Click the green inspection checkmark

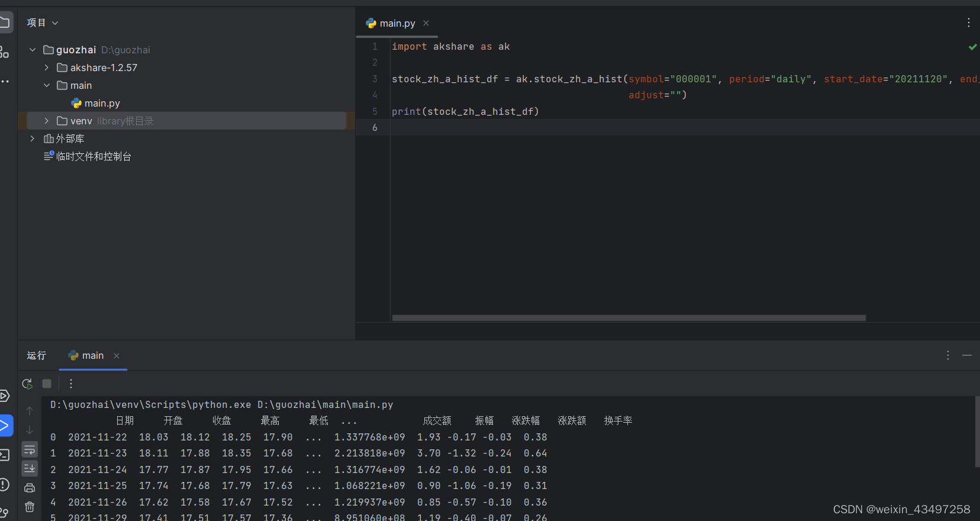tap(972, 47)
